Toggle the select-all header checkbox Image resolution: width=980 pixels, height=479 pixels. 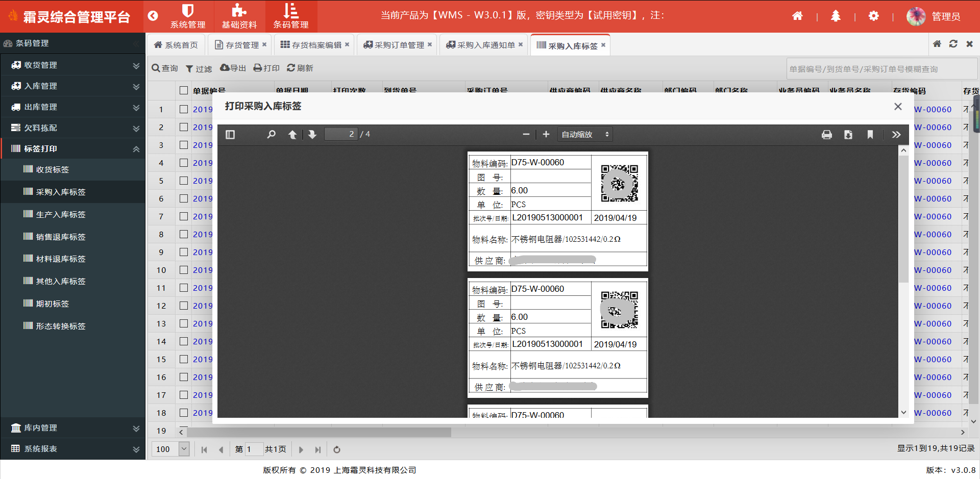tap(184, 90)
